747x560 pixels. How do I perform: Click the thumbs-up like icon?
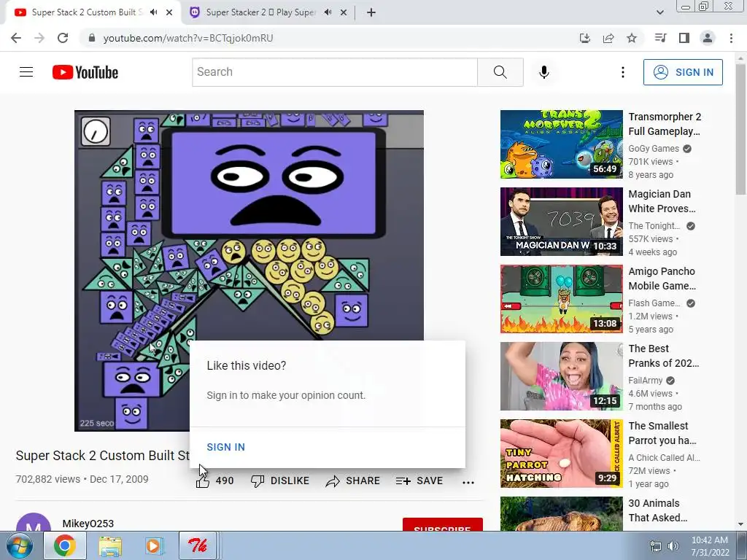tap(203, 481)
